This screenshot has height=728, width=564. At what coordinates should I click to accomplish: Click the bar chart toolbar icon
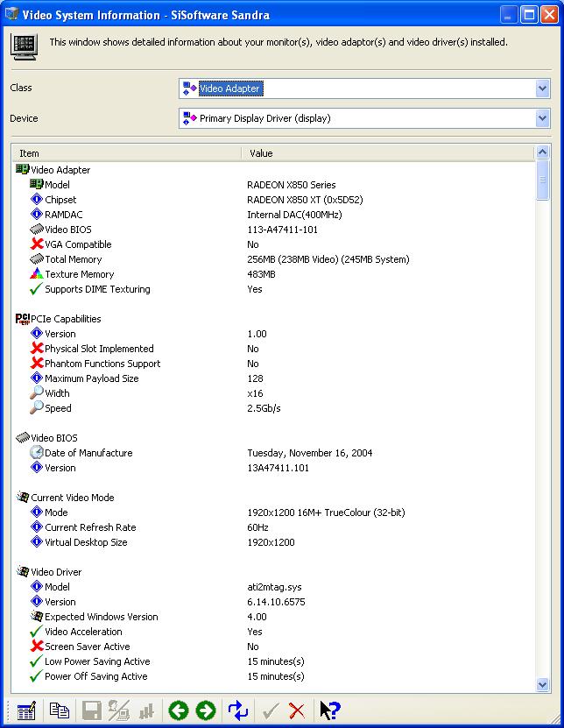[146, 710]
